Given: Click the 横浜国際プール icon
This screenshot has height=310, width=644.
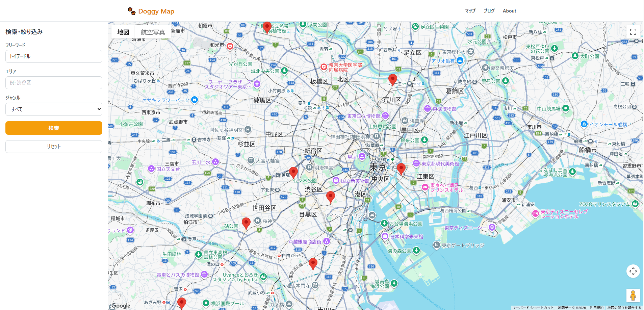Looking at the screenshot, I should tap(206, 303).
